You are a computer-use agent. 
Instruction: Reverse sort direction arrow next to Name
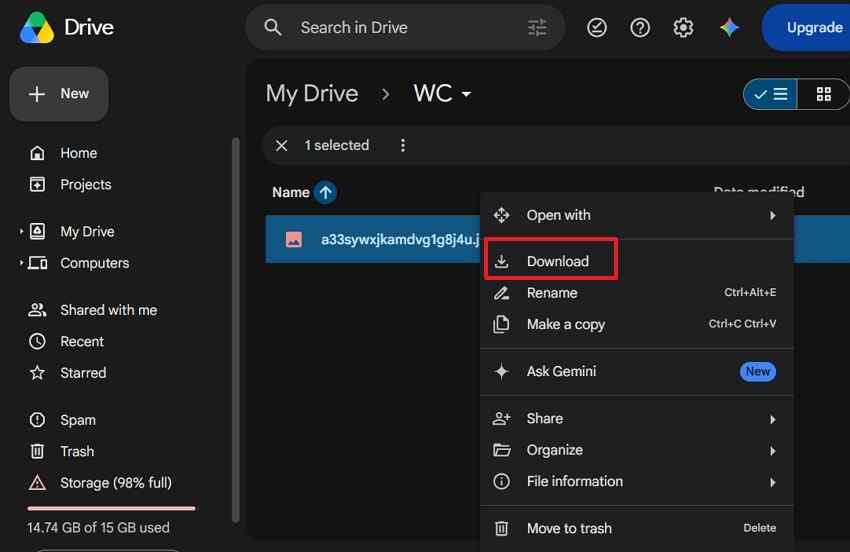pyautogui.click(x=325, y=192)
